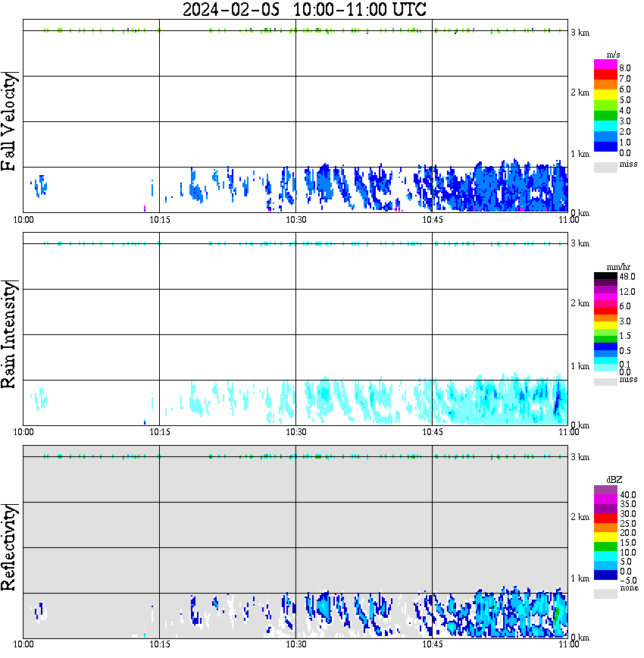This screenshot has width=644, height=658.
Task: Pick the yellow swatch in the mm/hr legend
Action: coord(605,325)
